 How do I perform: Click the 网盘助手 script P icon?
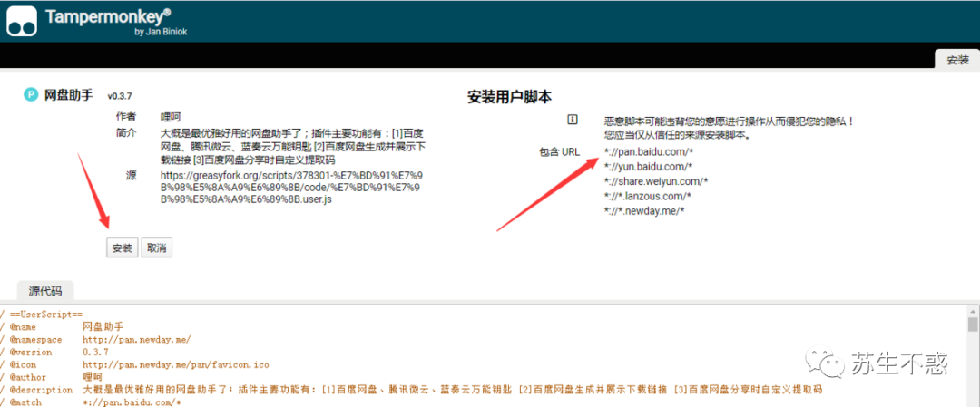[31, 95]
